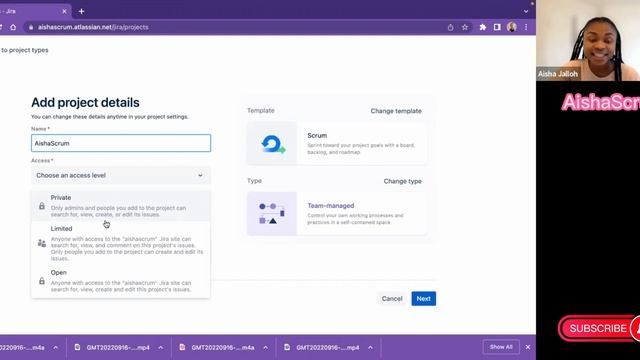Expand first mp4 download options chevron
The height and width of the screenshot is (360, 640).
(x=161, y=348)
